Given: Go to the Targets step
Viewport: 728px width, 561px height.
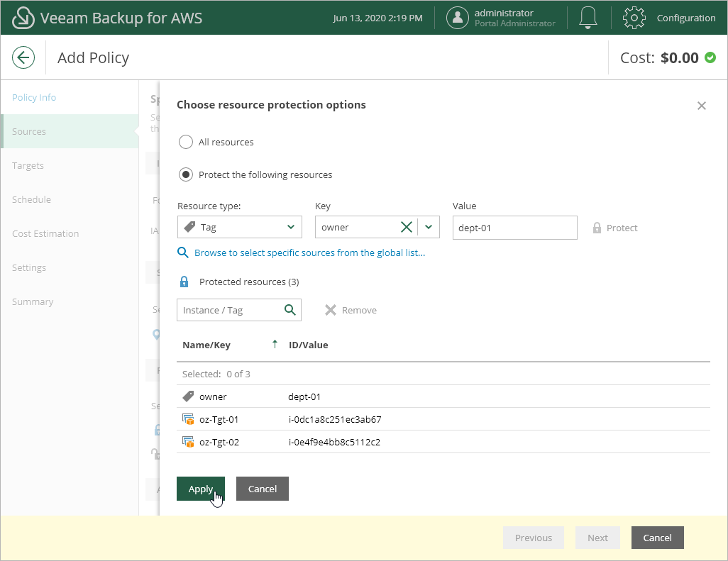Looking at the screenshot, I should tap(70, 165).
